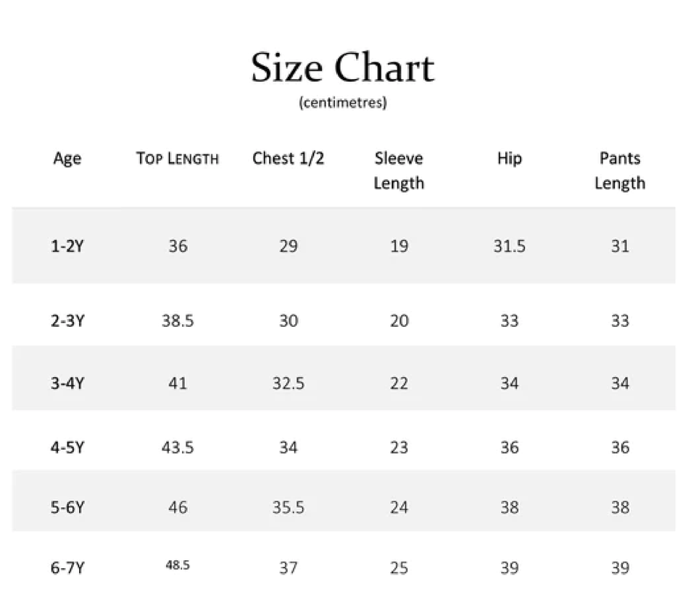The height and width of the screenshot is (616, 696).
Task: Select the 5-6Y age row label
Action: click(x=67, y=507)
